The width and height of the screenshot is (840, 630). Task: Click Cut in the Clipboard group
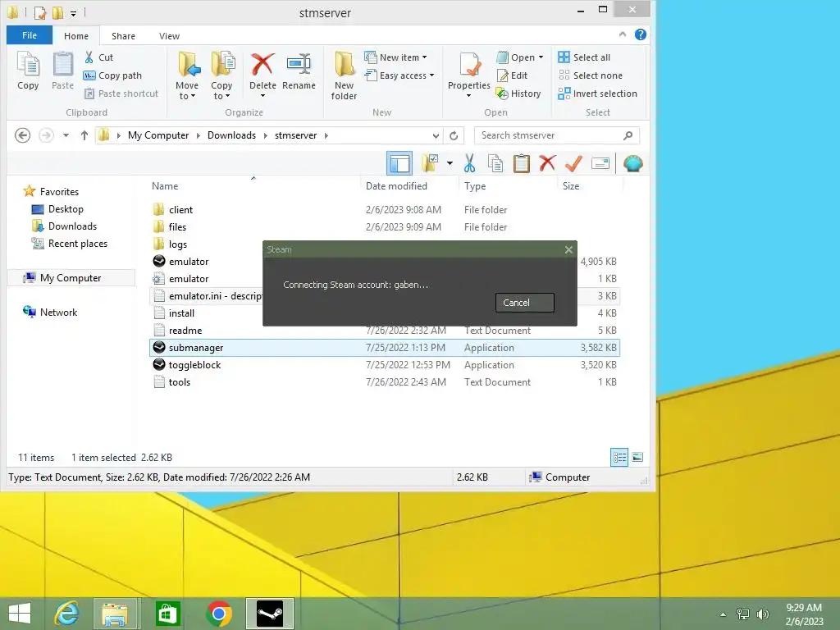pos(98,57)
